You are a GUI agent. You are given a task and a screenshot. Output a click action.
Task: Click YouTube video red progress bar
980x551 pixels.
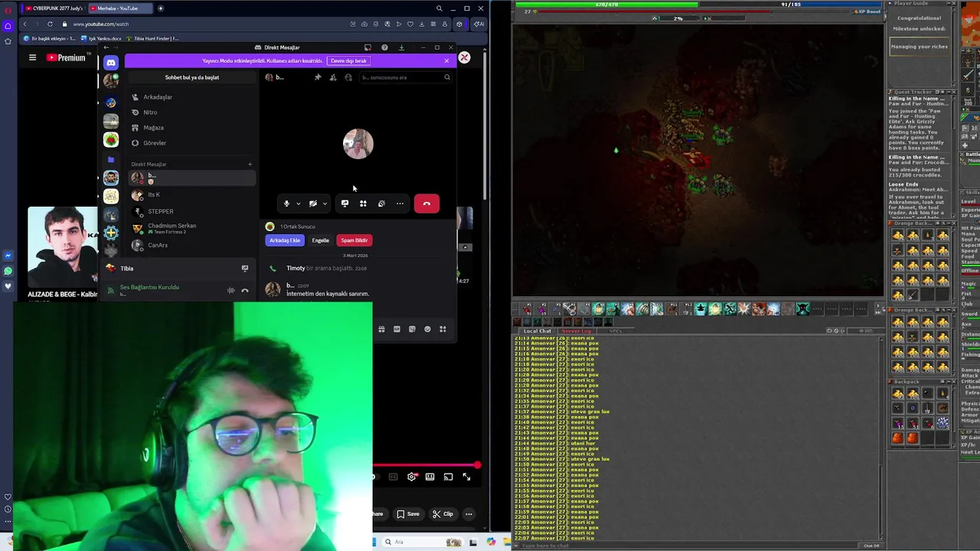(426, 465)
